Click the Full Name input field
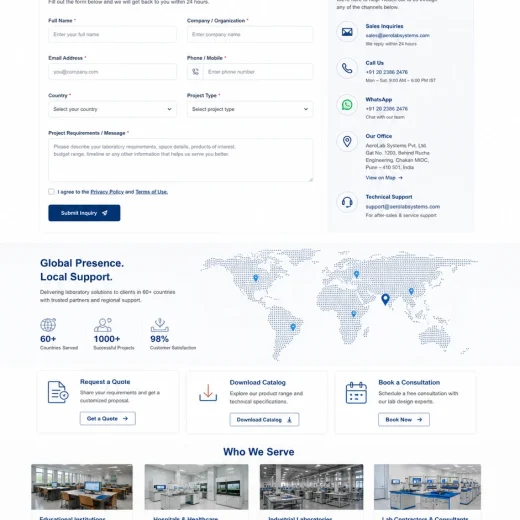 coord(112,34)
